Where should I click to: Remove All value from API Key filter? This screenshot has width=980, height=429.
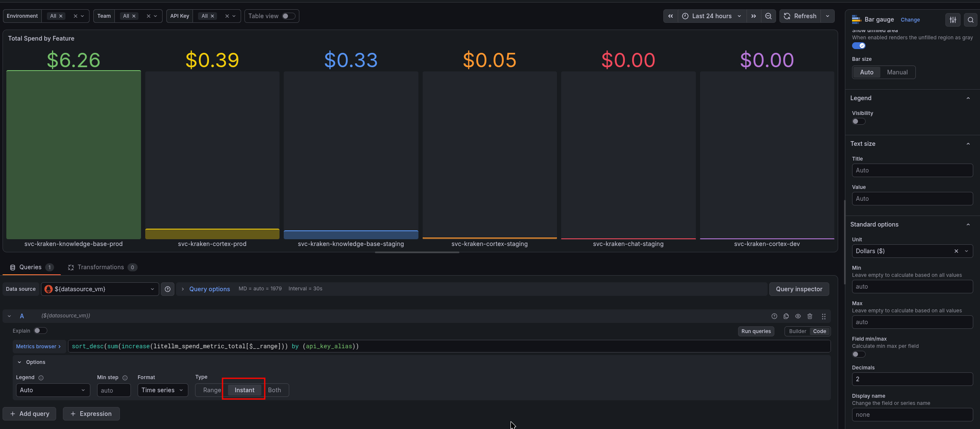[x=212, y=16]
